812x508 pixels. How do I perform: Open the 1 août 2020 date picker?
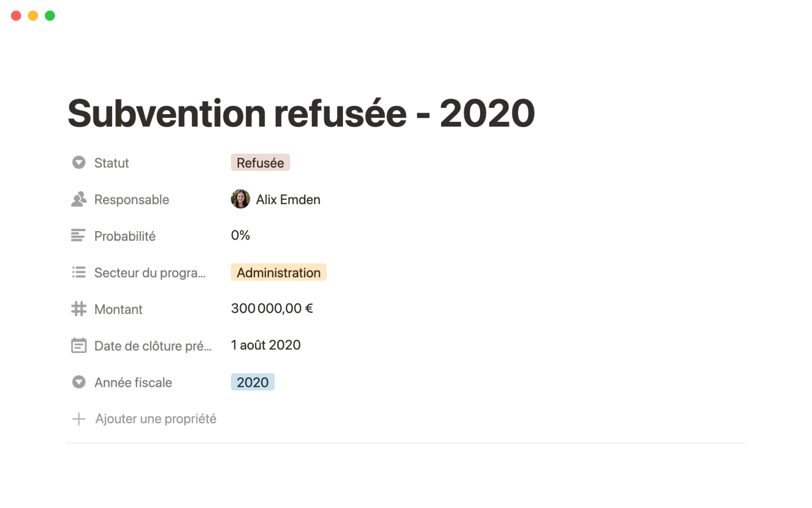266,345
